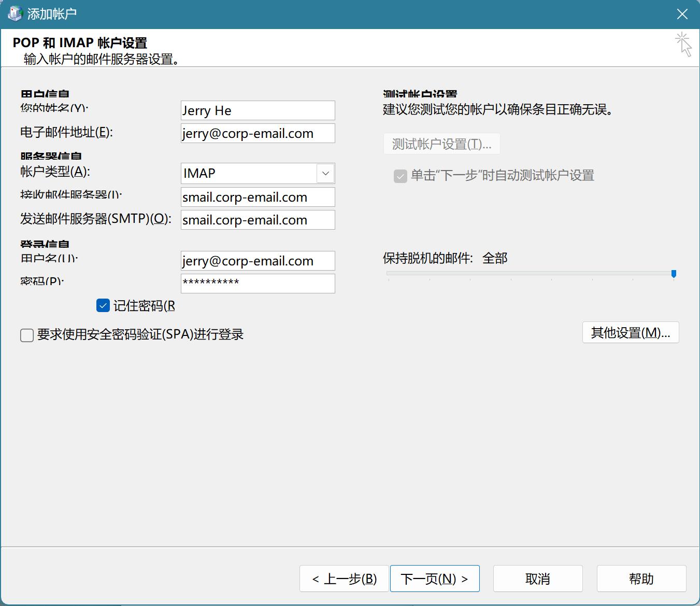Toggle the 记住密码 checkbox
The image size is (700, 606).
coord(103,306)
